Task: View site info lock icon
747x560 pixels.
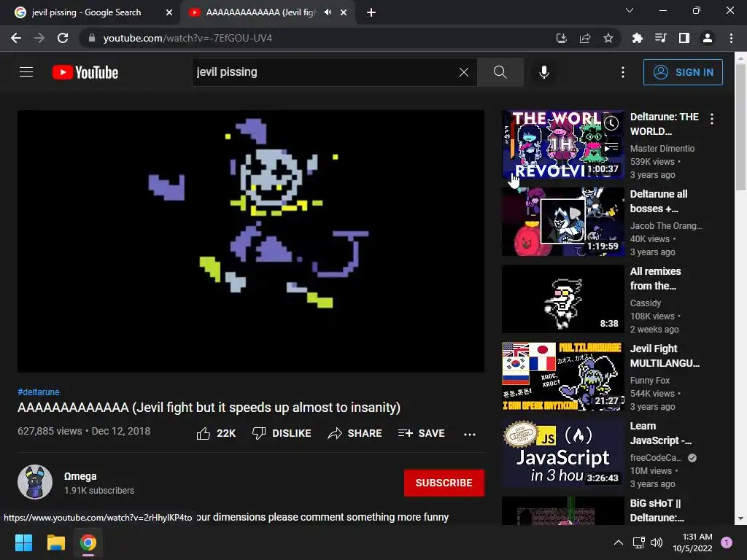Action: [92, 38]
